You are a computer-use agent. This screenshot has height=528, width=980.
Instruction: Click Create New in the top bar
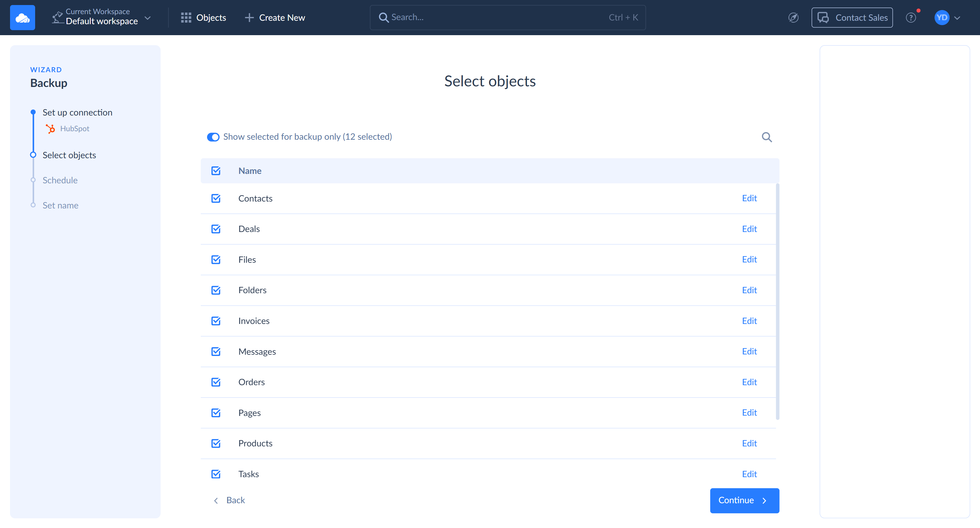coord(275,18)
